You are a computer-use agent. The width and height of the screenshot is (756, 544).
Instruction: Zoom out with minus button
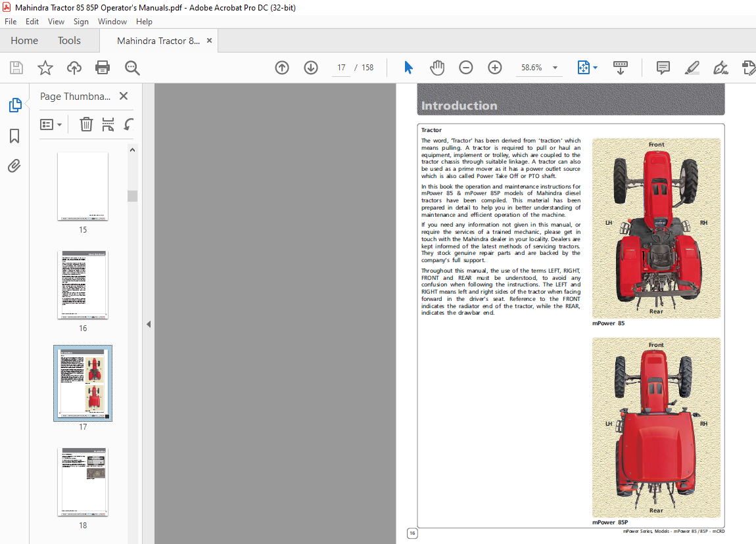(465, 68)
